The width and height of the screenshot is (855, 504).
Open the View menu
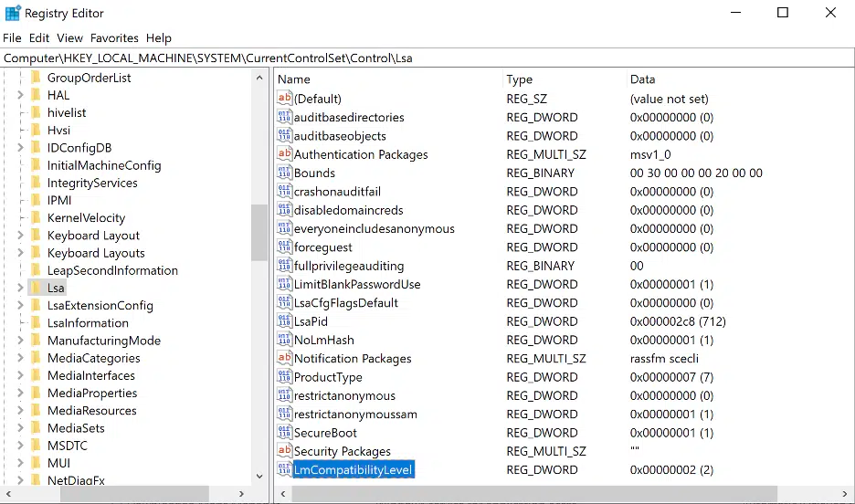[69, 37]
